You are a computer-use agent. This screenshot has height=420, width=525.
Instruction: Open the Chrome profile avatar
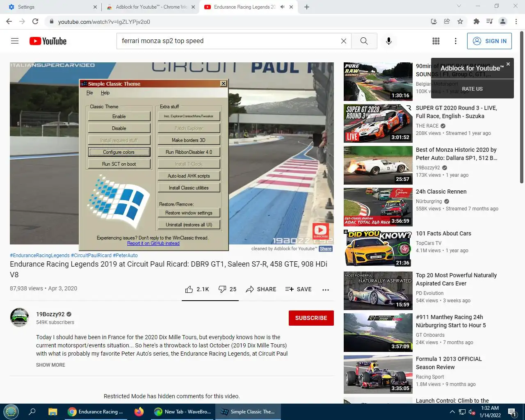[503, 21]
